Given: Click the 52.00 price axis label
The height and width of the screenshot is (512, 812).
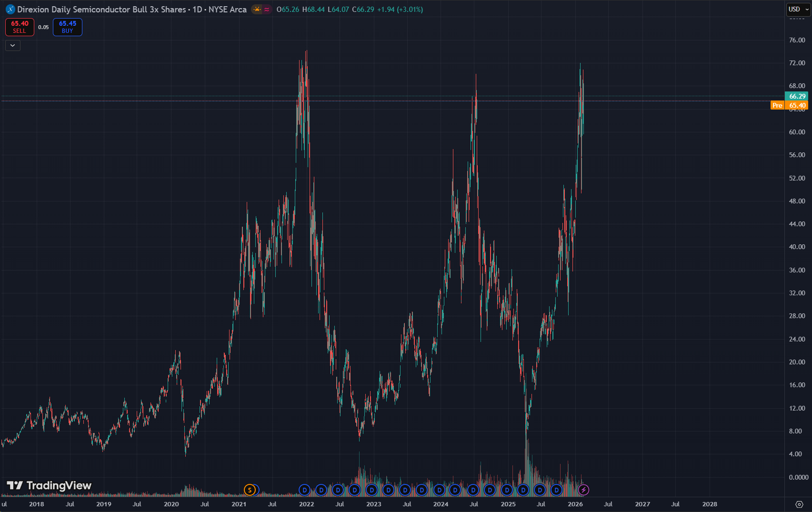Looking at the screenshot, I should pyautogui.click(x=797, y=178).
